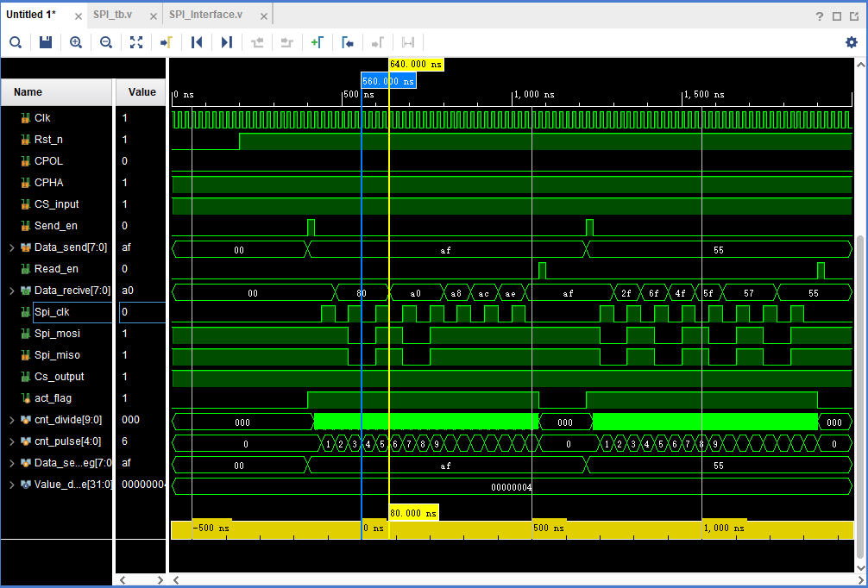This screenshot has width=868, height=588.
Task: Save the waveform configuration
Action: tap(46, 42)
